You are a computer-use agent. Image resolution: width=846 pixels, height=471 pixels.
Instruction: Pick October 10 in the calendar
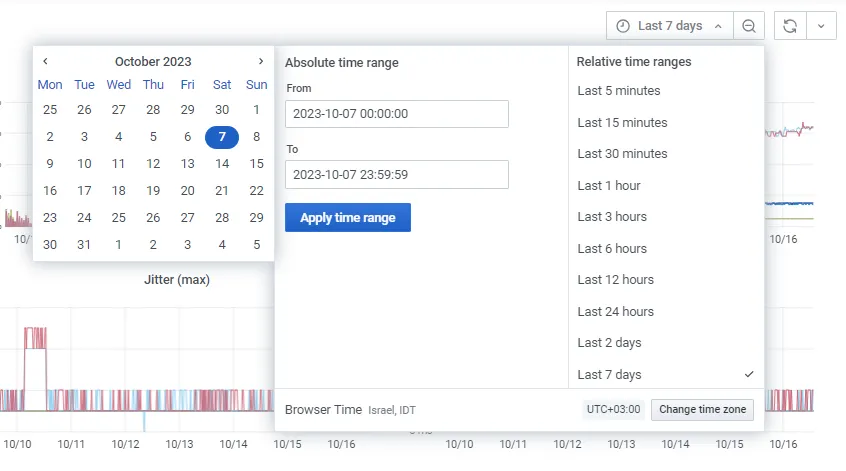[84, 164]
